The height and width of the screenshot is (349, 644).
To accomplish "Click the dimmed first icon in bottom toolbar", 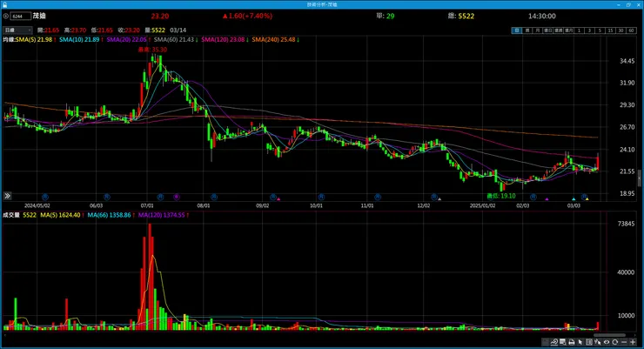I will [546, 342].
